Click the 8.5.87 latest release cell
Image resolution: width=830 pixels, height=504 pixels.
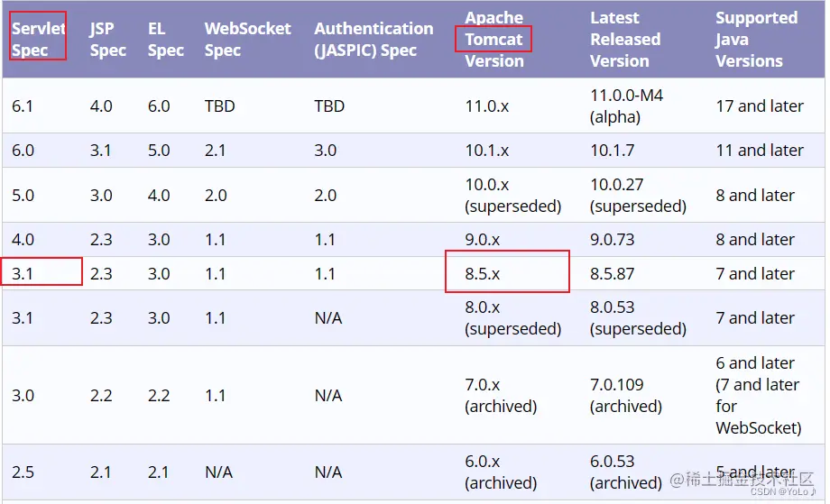pos(612,274)
